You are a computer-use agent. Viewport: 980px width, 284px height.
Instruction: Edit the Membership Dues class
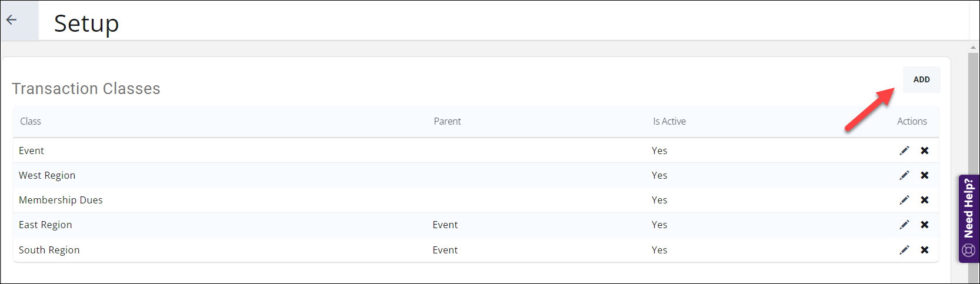(904, 200)
